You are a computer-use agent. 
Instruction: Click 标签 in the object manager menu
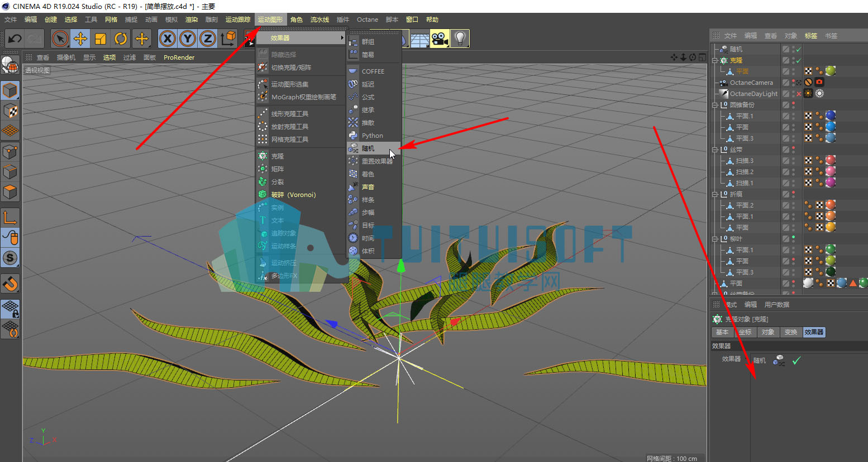(x=811, y=36)
